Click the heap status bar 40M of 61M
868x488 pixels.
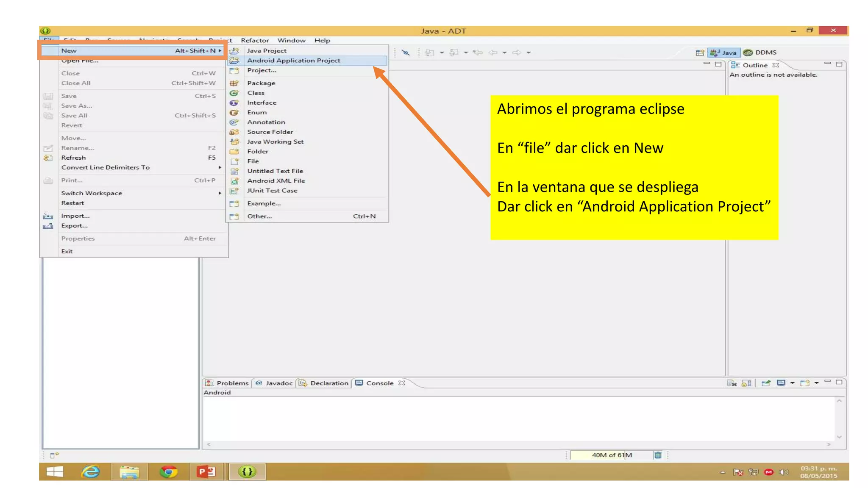click(x=611, y=455)
